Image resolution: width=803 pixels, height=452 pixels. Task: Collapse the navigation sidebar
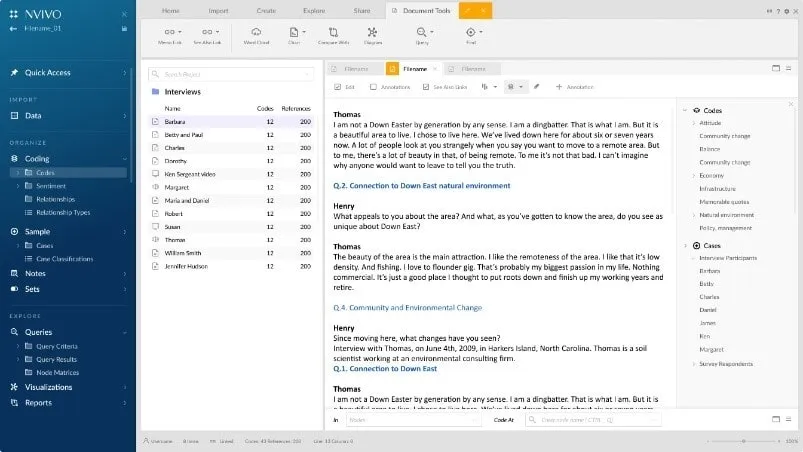tap(124, 14)
